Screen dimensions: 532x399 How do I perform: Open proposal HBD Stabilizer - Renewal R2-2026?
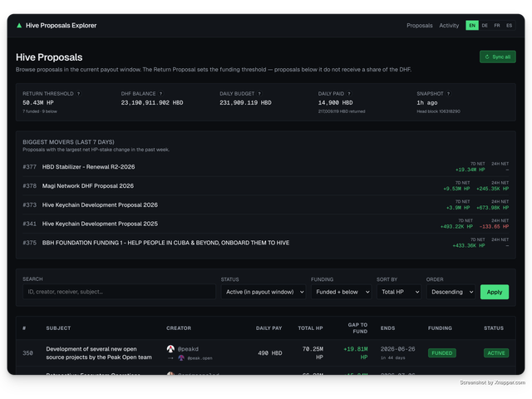pos(89,167)
